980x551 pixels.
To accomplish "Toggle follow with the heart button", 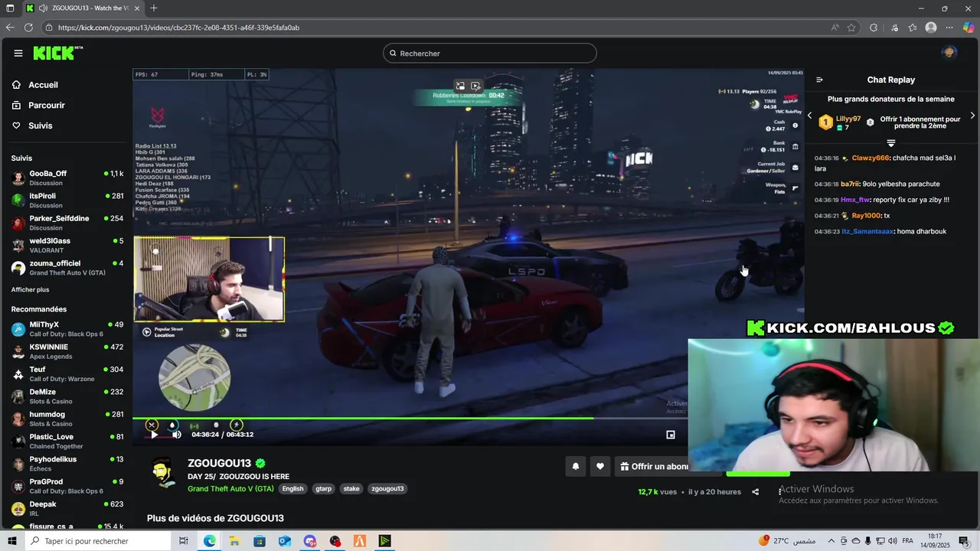I will click(600, 466).
